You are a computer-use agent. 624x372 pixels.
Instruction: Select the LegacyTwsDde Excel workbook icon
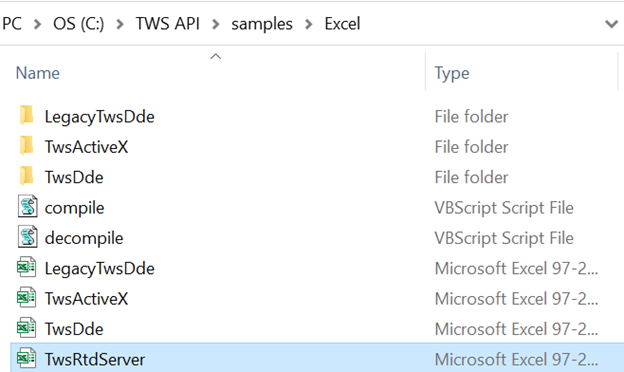click(27, 267)
